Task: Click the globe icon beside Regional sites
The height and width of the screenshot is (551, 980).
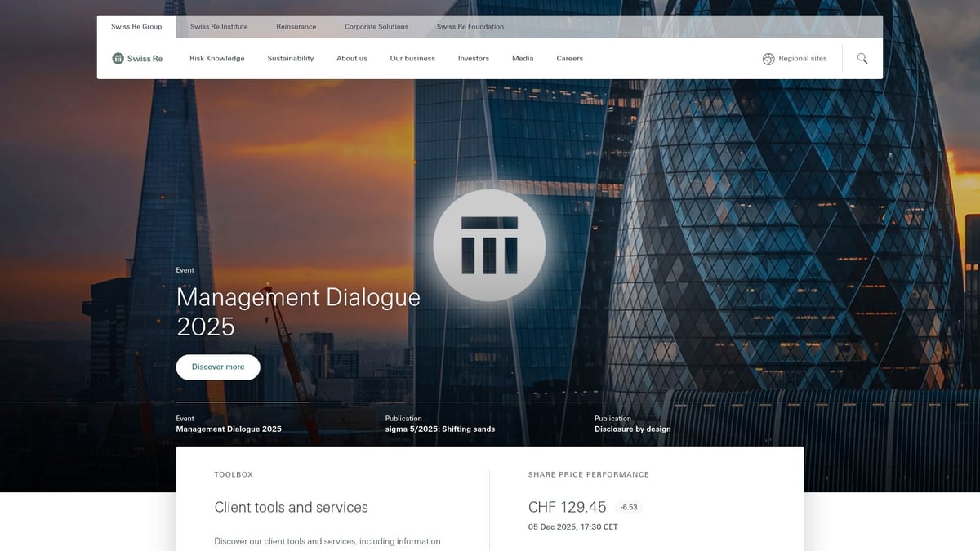Action: point(768,59)
